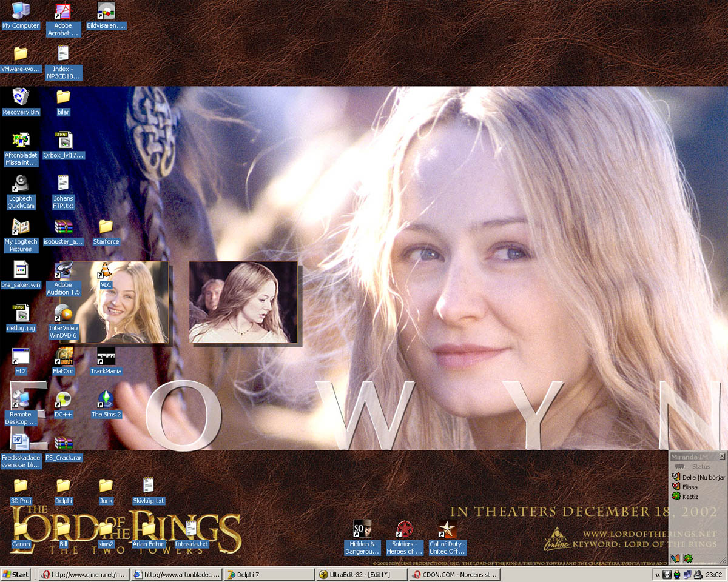Open the Remote Desktop shortcut
Image resolution: width=728 pixels, height=582 pixels.
21,408
